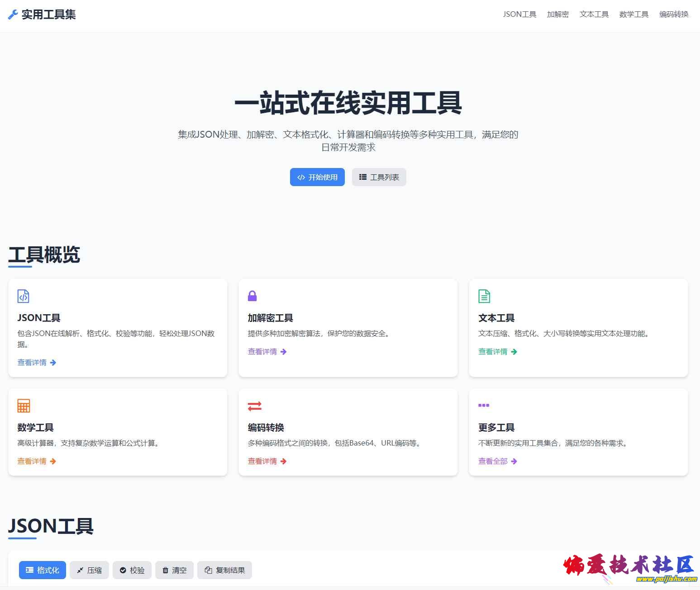Click the 格式化 button in JSON toolbar
Screen dimensions: 700x590
coord(43,570)
